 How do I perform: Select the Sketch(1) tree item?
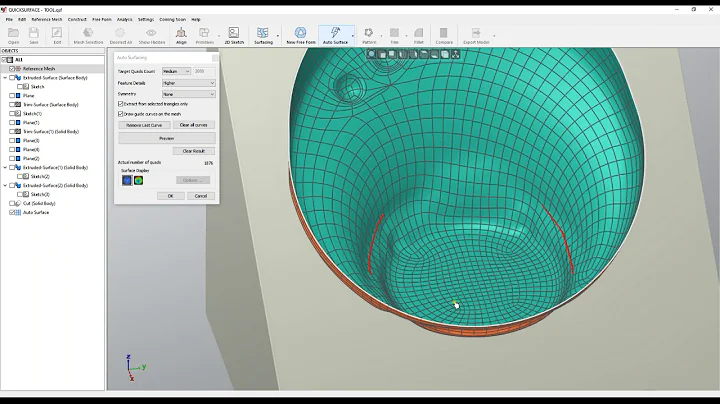click(32, 113)
